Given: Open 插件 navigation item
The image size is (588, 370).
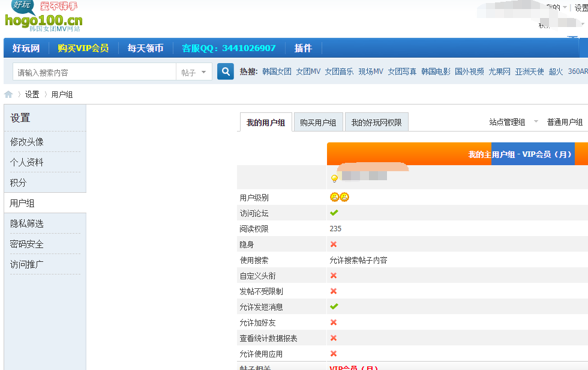Looking at the screenshot, I should [x=303, y=48].
